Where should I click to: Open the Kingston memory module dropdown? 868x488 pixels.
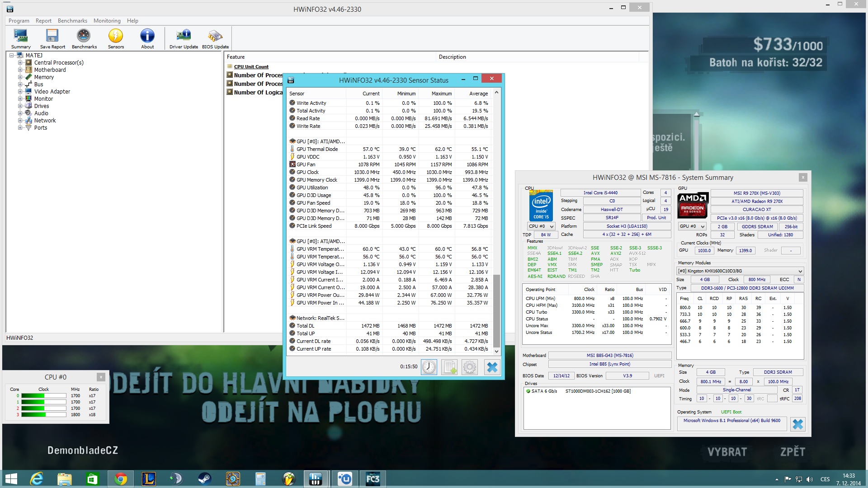tap(740, 271)
